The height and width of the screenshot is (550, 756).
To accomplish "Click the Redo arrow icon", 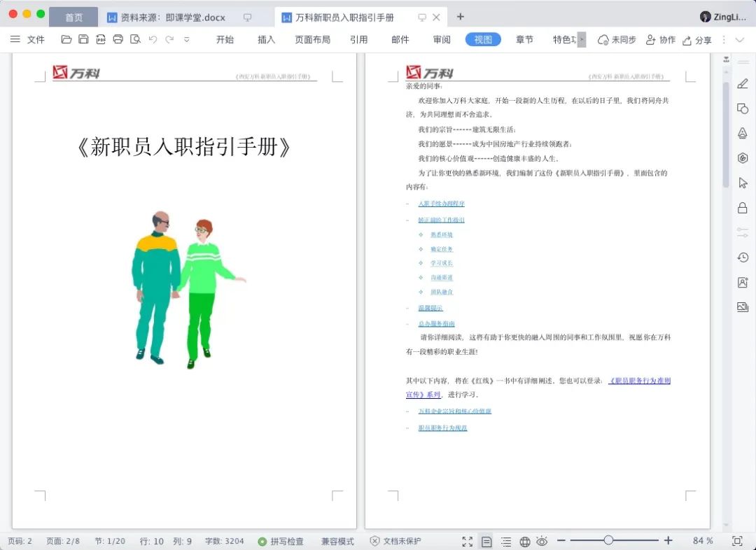I will (169, 39).
